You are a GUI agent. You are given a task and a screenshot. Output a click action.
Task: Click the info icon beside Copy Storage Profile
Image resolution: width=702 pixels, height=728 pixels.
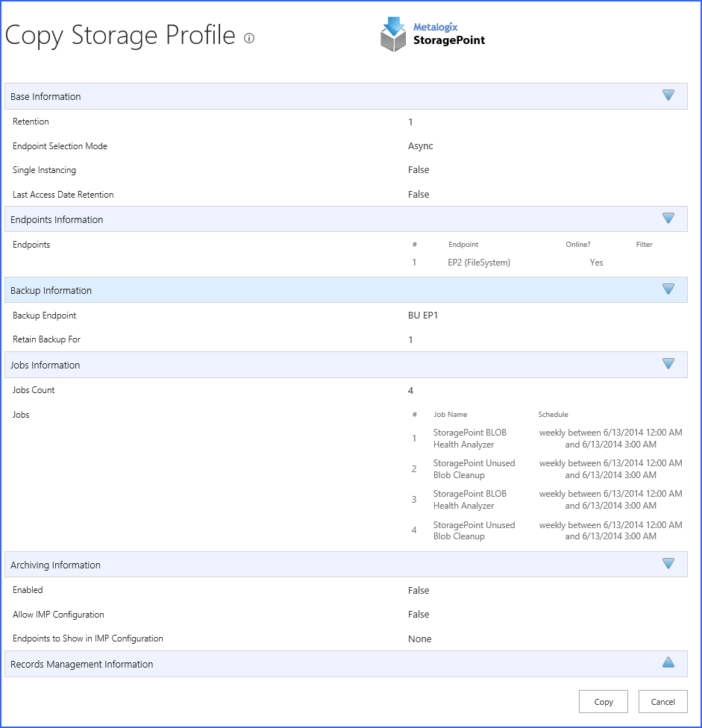pyautogui.click(x=249, y=38)
